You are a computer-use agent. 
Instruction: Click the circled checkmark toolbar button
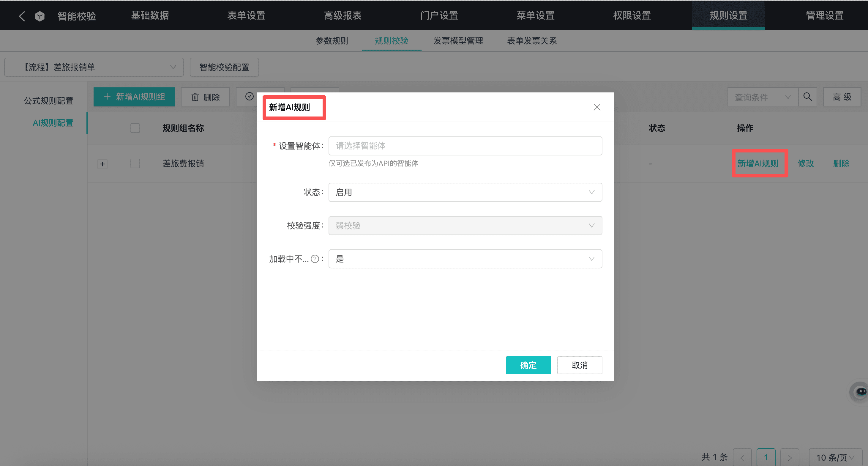[249, 97]
